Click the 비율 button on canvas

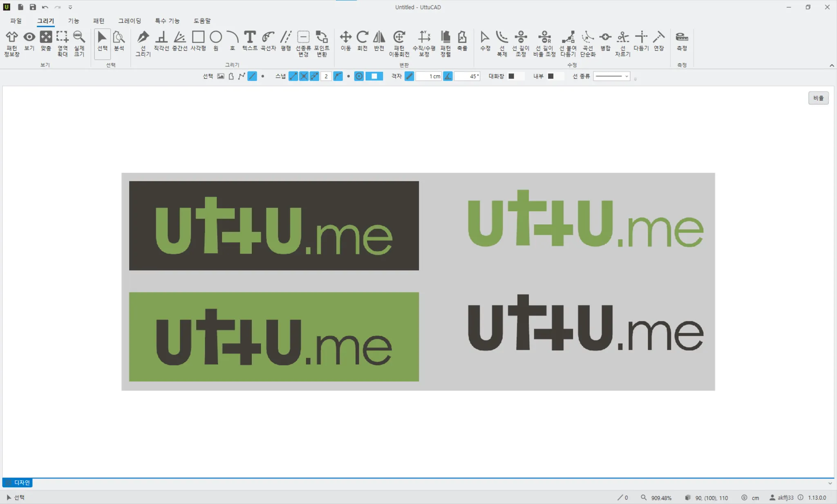818,98
